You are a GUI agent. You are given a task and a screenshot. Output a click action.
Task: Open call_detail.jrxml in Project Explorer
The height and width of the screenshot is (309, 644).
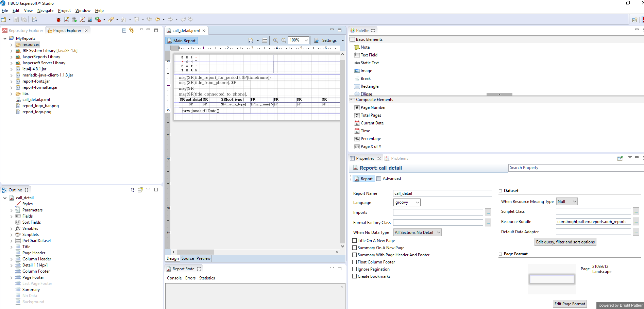point(33,100)
